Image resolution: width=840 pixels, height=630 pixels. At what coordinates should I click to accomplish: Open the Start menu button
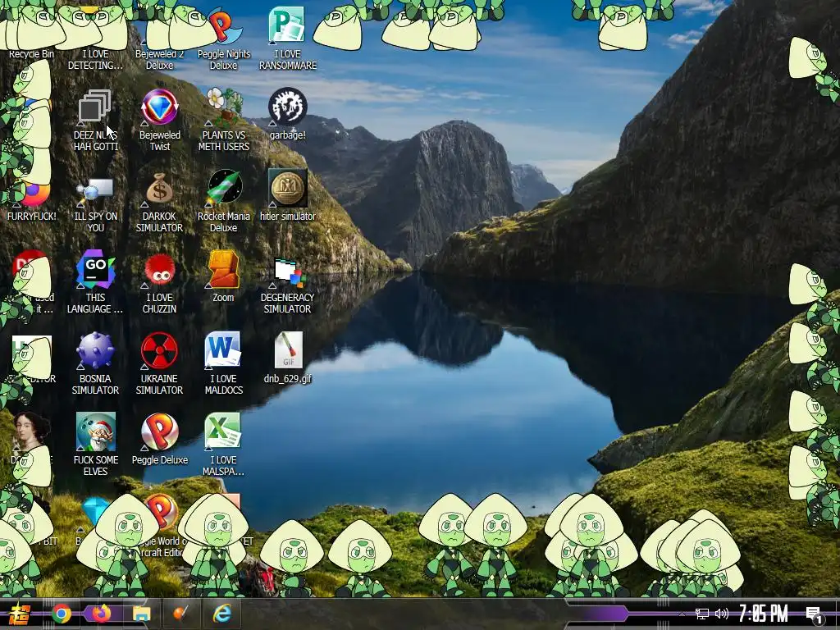pos(20,614)
